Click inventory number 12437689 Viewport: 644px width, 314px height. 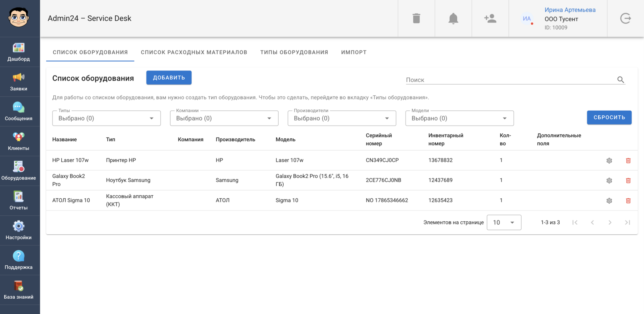tap(440, 180)
